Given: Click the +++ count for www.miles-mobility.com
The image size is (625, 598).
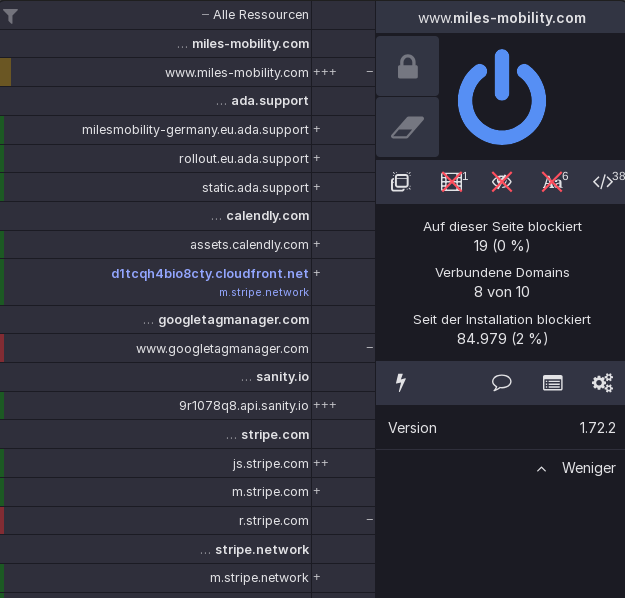Looking at the screenshot, I should point(325,72).
